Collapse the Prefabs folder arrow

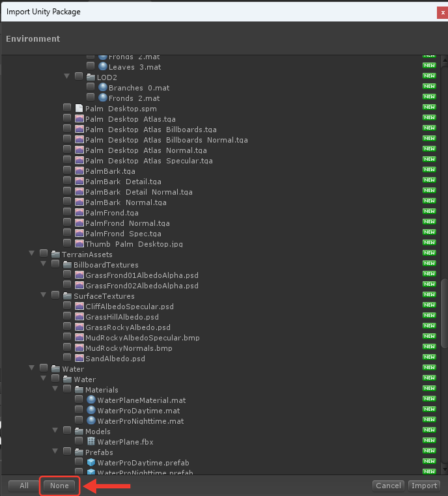point(55,451)
